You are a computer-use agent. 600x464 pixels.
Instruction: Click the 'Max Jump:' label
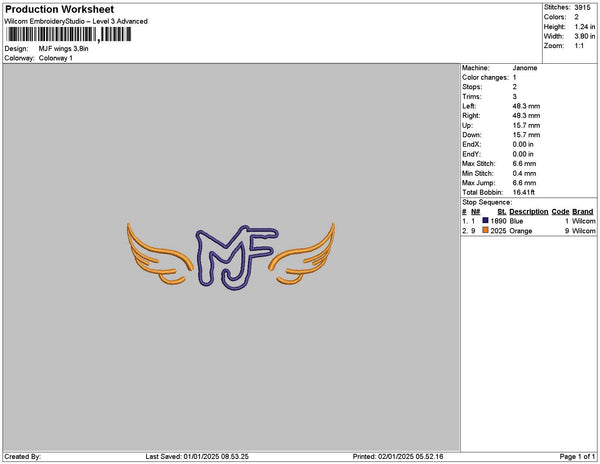pos(478,183)
